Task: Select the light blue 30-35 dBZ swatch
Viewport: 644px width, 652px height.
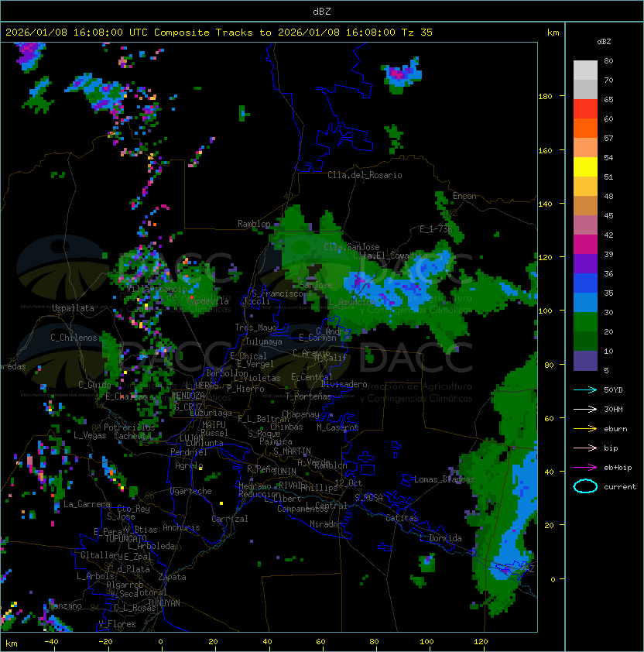Action: pyautogui.click(x=585, y=302)
